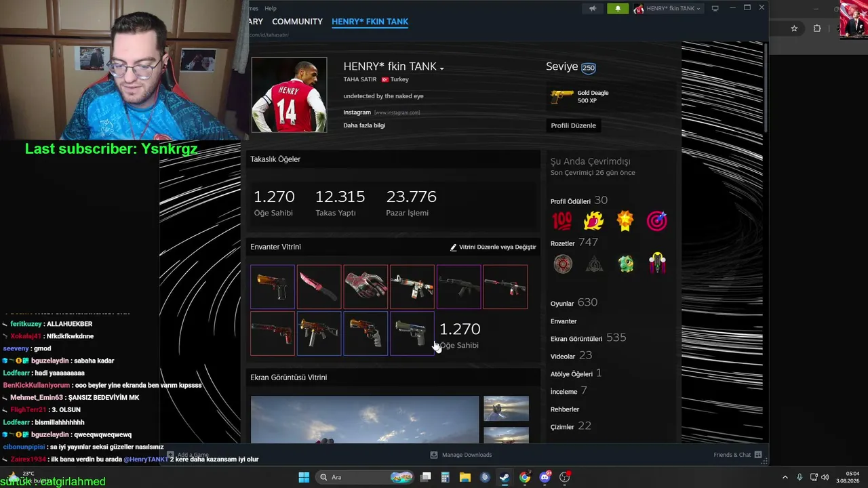The image size is (868, 488).
Task: Open the 'Envanter' link in sidebar
Action: pos(564,321)
